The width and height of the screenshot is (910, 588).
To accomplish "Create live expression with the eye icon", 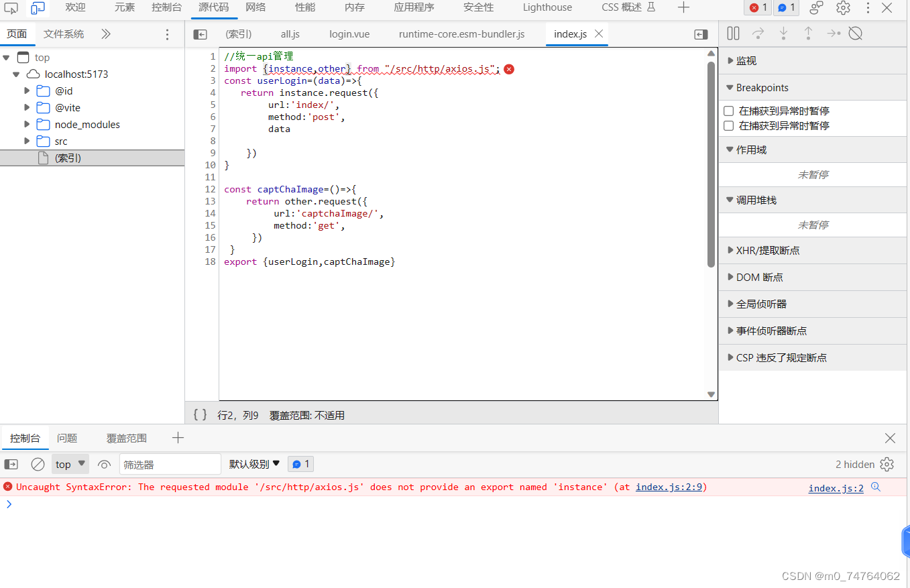I will 104,464.
